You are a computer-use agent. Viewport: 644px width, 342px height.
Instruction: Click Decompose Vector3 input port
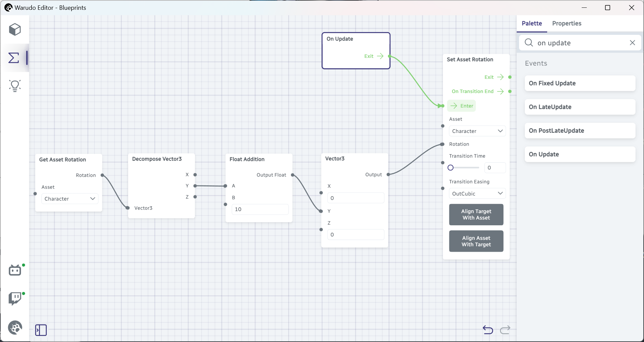(128, 208)
